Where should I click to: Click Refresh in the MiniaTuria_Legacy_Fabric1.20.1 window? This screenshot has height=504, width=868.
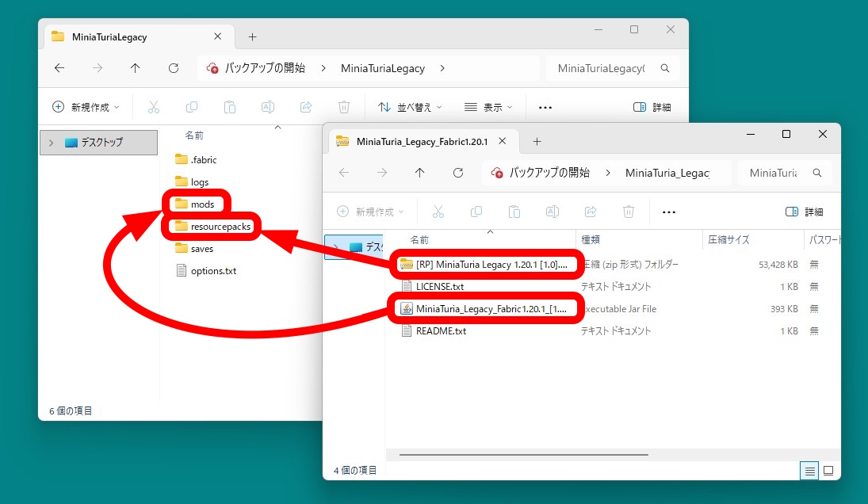pos(458,173)
